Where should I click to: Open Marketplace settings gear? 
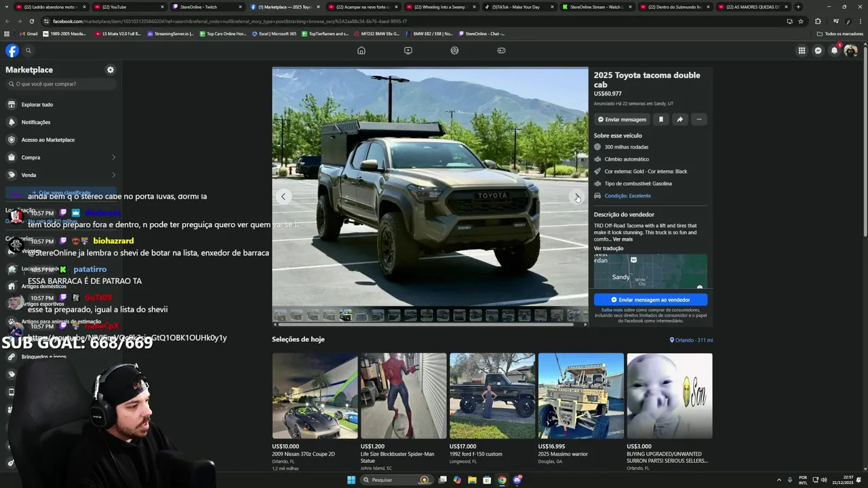pos(111,70)
